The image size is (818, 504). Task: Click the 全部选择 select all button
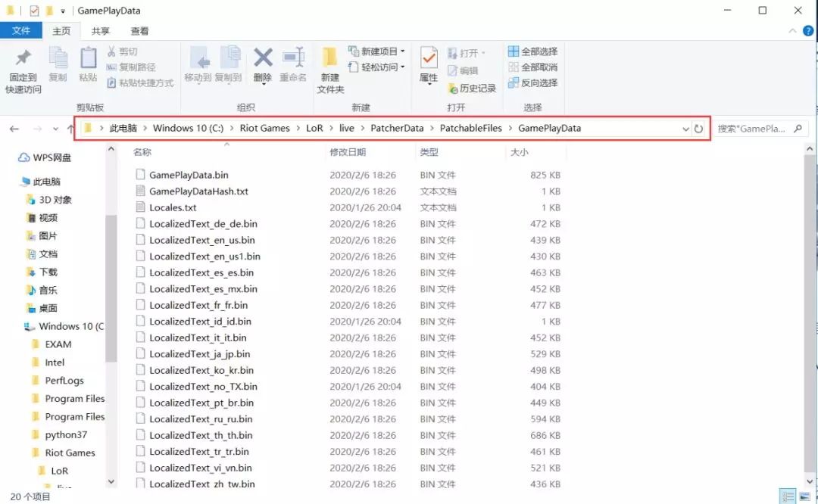tap(532, 51)
